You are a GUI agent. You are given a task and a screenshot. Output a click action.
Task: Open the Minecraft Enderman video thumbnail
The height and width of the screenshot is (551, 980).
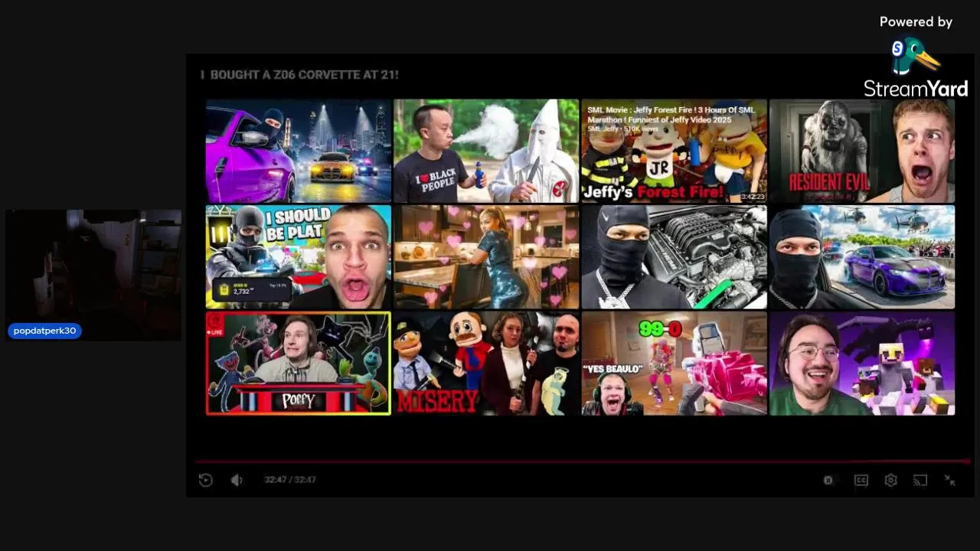point(862,363)
